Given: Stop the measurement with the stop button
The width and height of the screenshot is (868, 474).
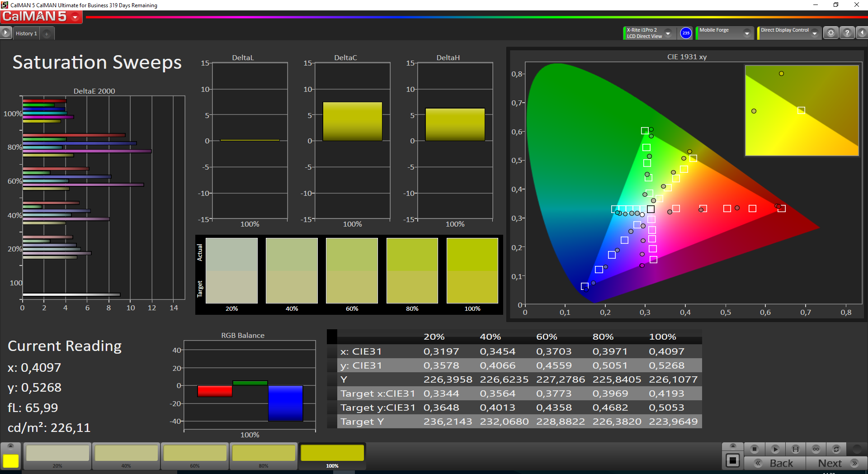Looking at the screenshot, I should (754, 449).
